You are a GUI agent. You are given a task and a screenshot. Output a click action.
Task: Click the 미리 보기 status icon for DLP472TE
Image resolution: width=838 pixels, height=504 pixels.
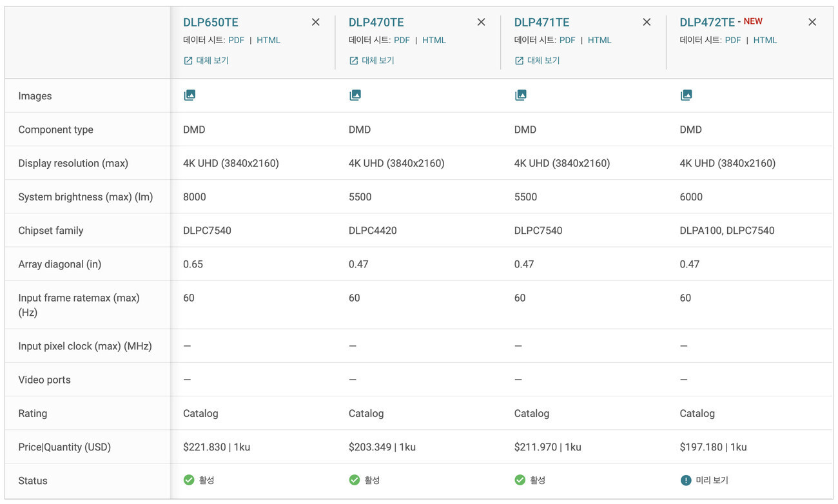687,480
